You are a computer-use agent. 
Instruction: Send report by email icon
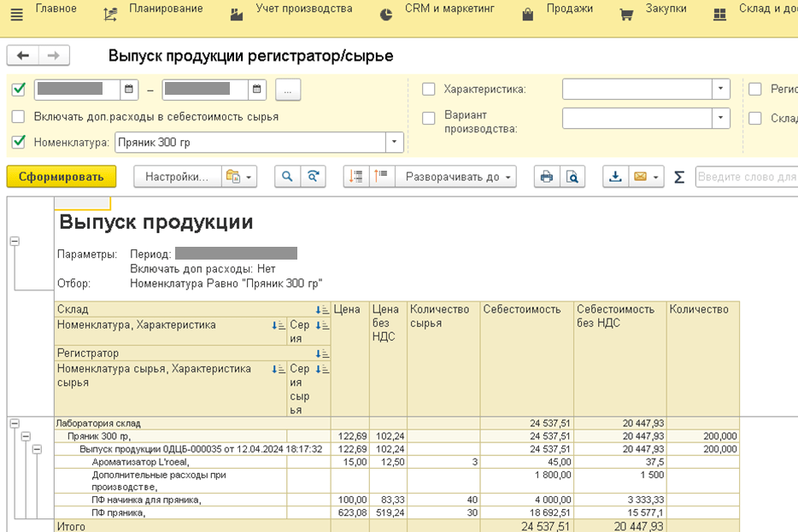[640, 177]
